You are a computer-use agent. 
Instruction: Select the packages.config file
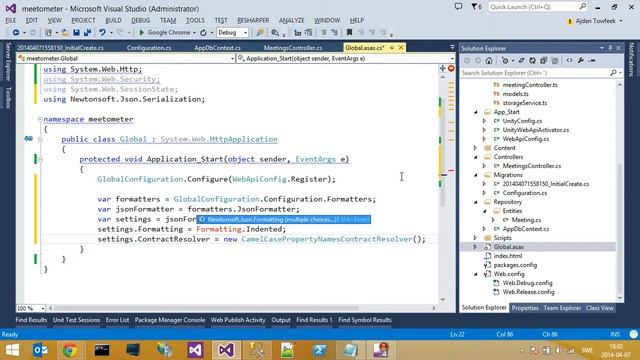click(x=515, y=265)
